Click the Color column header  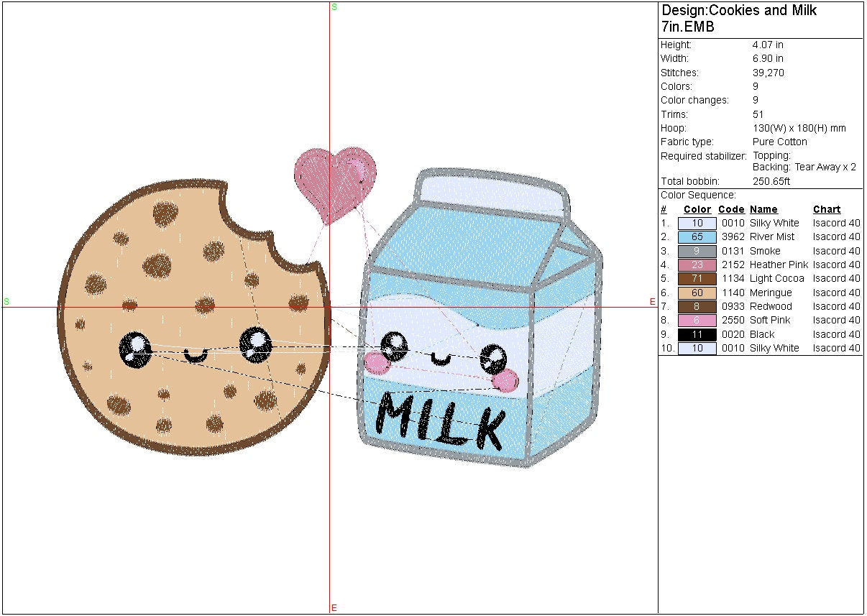(x=697, y=210)
